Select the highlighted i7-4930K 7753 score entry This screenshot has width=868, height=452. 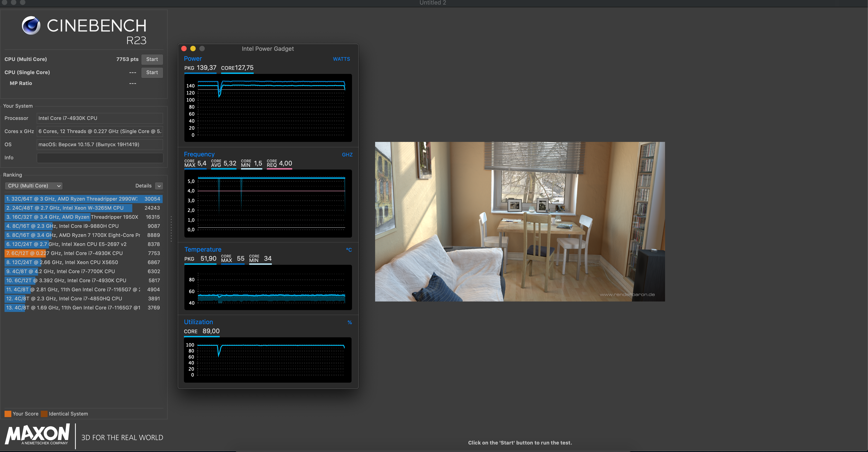tap(83, 253)
